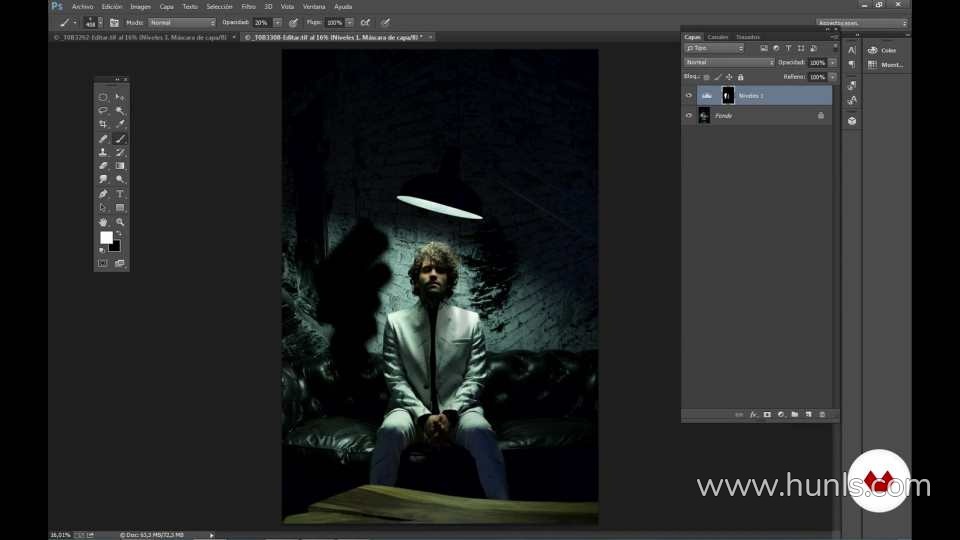This screenshot has height=540, width=960.
Task: Click the white foreground color swatch
Action: coord(106,238)
